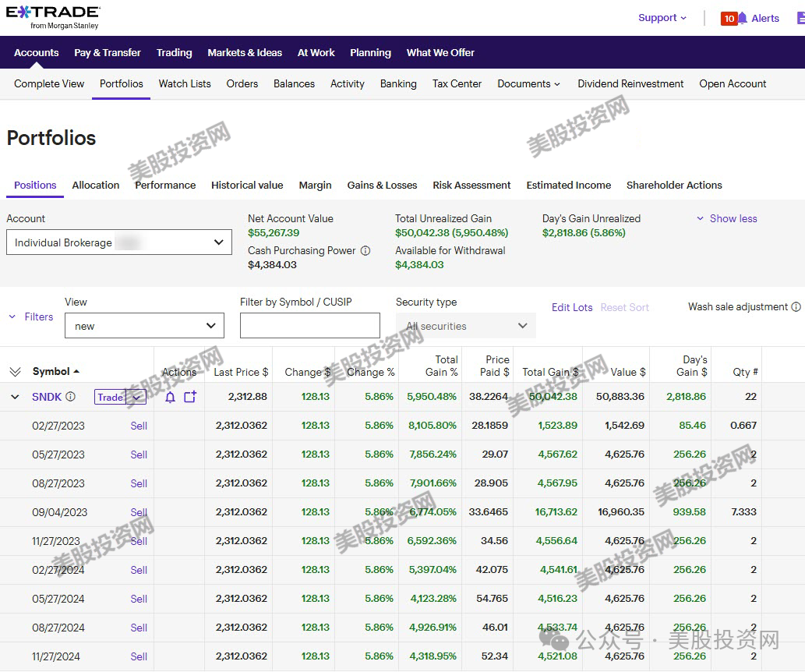Focus the Filter by Symbol / CUSIP field
This screenshot has width=805, height=672.
[309, 326]
